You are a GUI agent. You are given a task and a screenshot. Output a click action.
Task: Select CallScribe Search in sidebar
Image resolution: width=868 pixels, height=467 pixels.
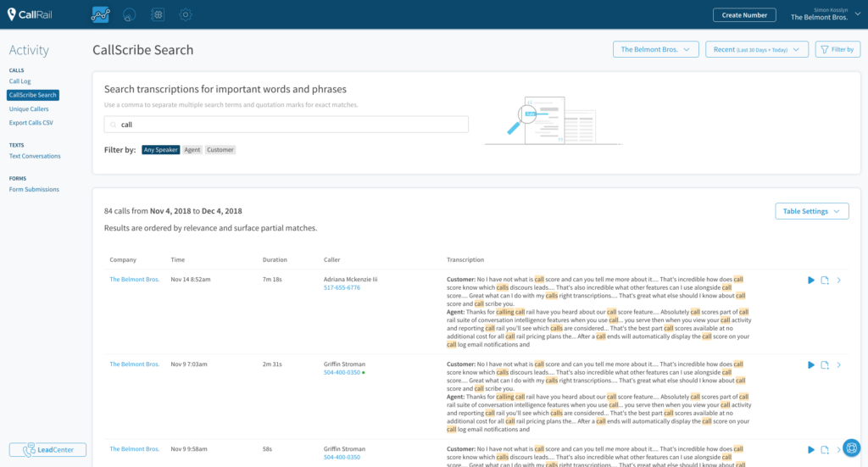(33, 95)
